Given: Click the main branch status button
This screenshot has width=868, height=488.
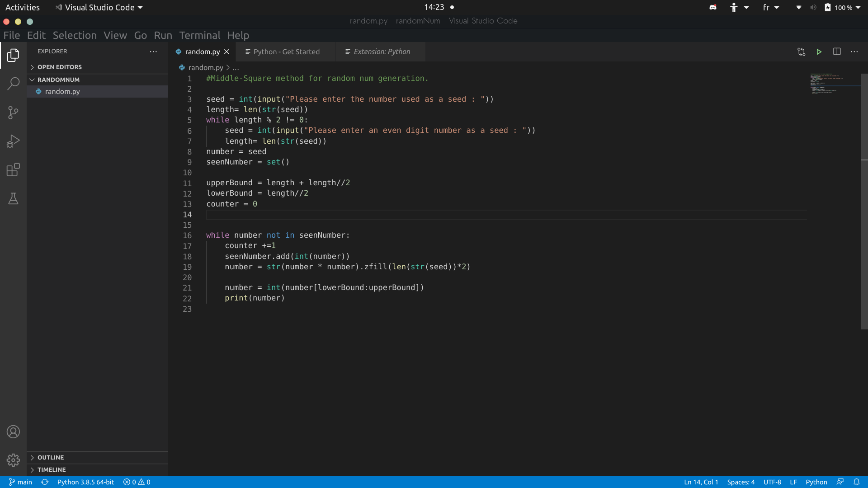Looking at the screenshot, I should point(21,482).
